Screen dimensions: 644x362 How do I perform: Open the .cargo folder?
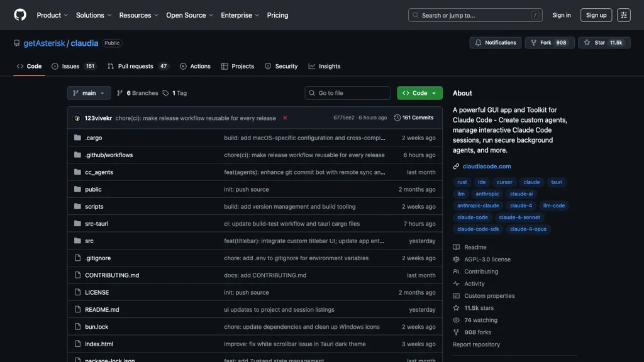[93, 138]
